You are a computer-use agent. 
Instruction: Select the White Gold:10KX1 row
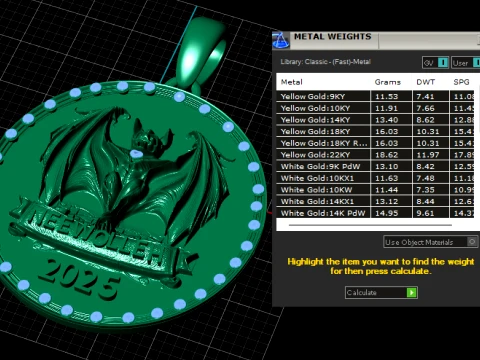pyautogui.click(x=375, y=178)
